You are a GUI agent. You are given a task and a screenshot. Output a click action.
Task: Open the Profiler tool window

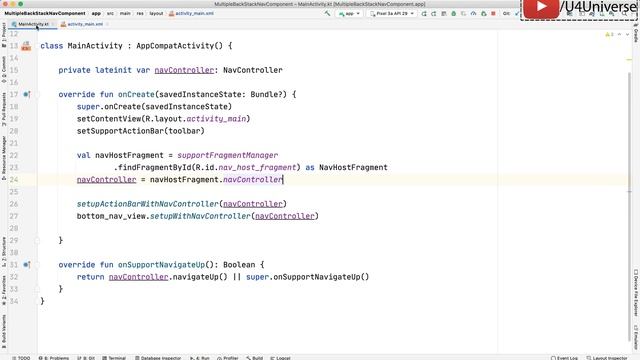point(227,358)
